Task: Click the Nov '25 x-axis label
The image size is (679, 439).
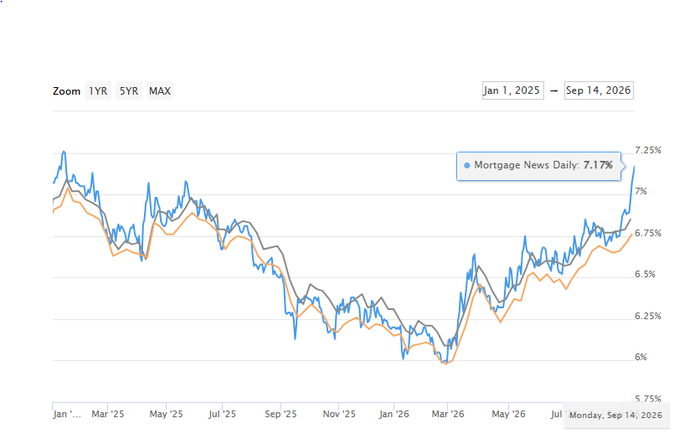Action: [x=339, y=414]
